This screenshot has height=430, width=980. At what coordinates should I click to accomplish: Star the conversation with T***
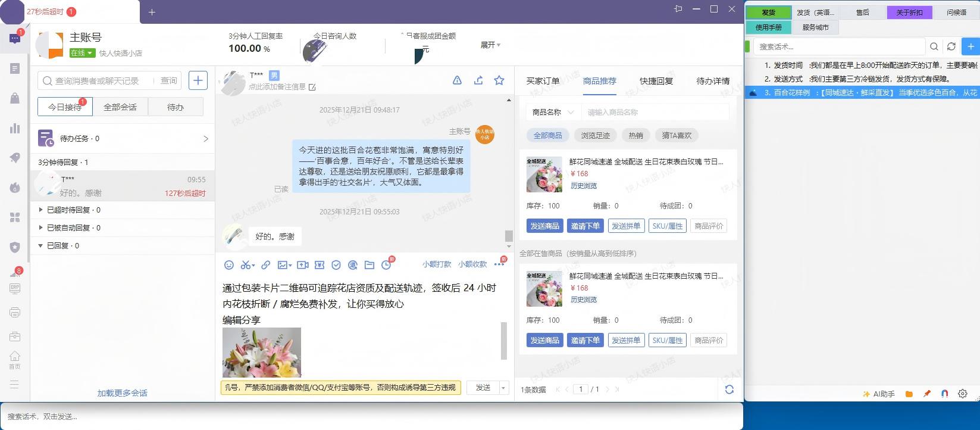pos(499,80)
